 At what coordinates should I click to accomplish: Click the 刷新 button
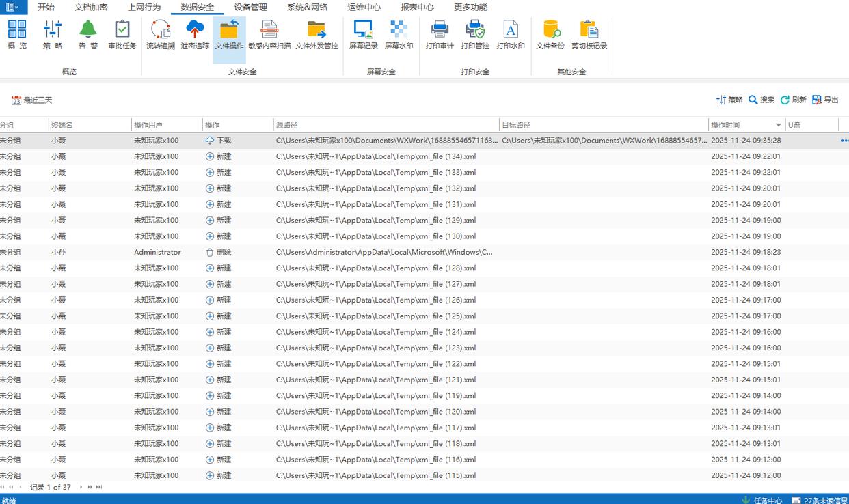pyautogui.click(x=793, y=100)
